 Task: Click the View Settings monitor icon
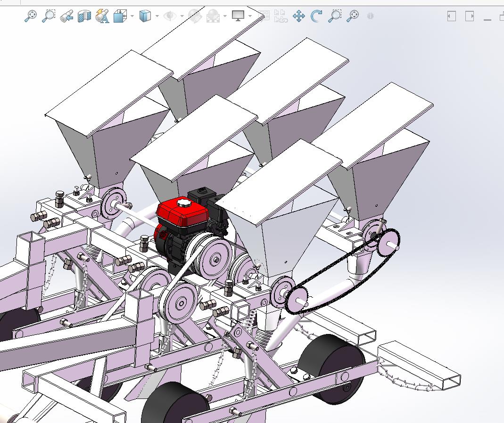pyautogui.click(x=238, y=16)
